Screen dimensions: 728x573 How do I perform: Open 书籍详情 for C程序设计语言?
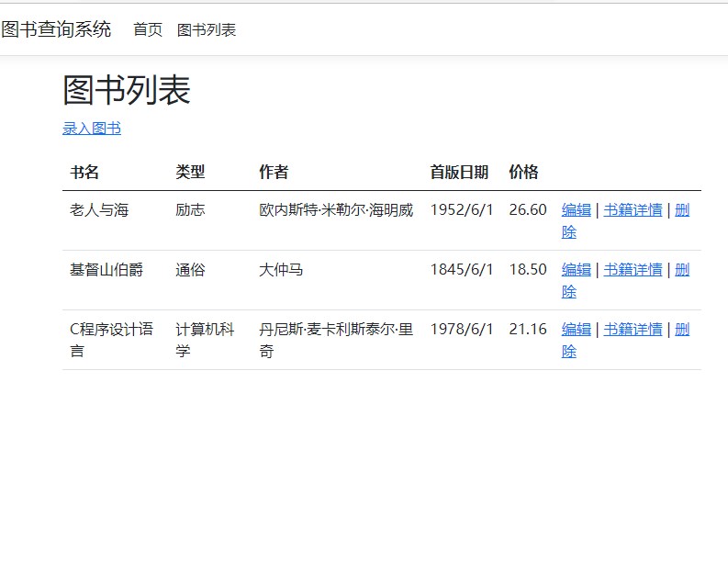coord(633,330)
